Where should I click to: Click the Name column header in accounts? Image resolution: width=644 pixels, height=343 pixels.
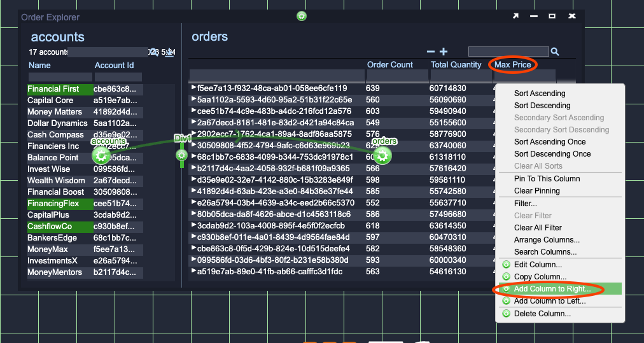pyautogui.click(x=39, y=65)
